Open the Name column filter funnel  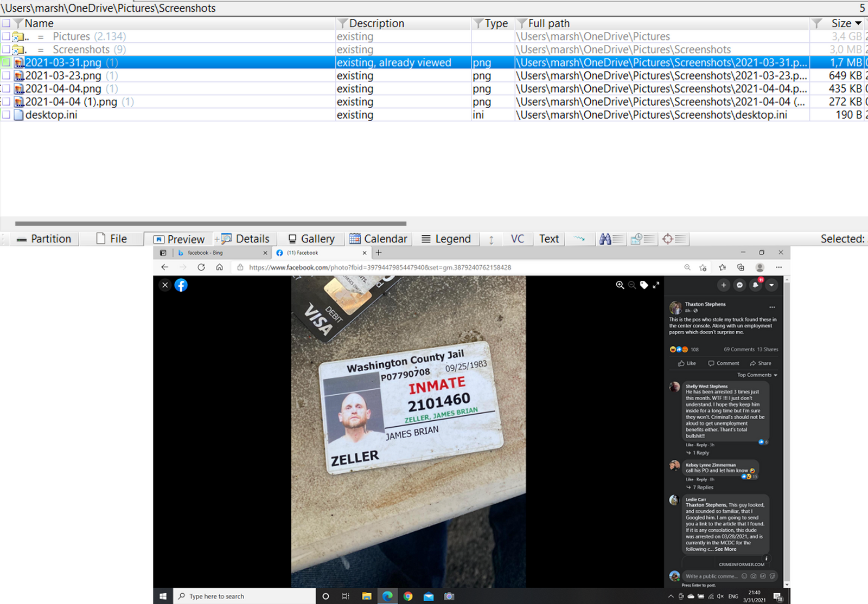(x=18, y=23)
